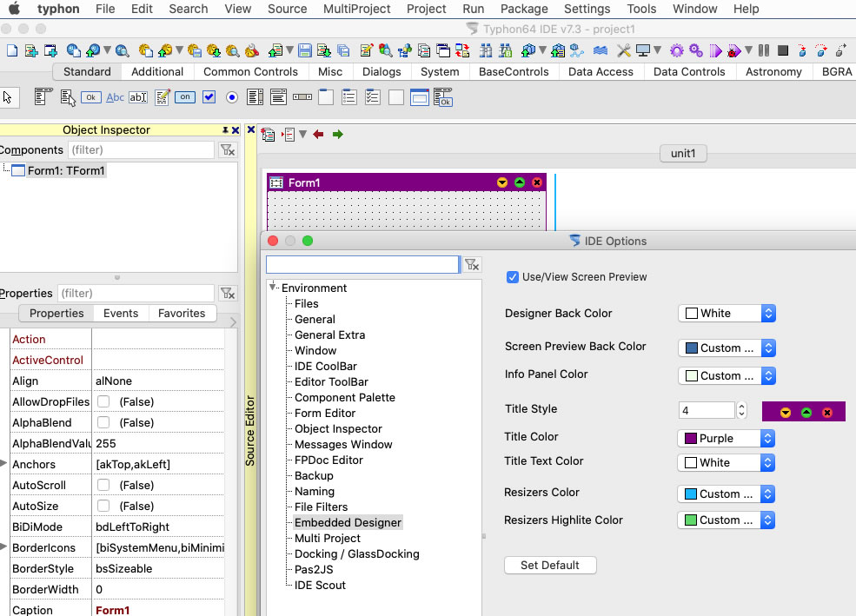Expand the Anchors property row
The image size is (856, 616).
click(x=3, y=464)
